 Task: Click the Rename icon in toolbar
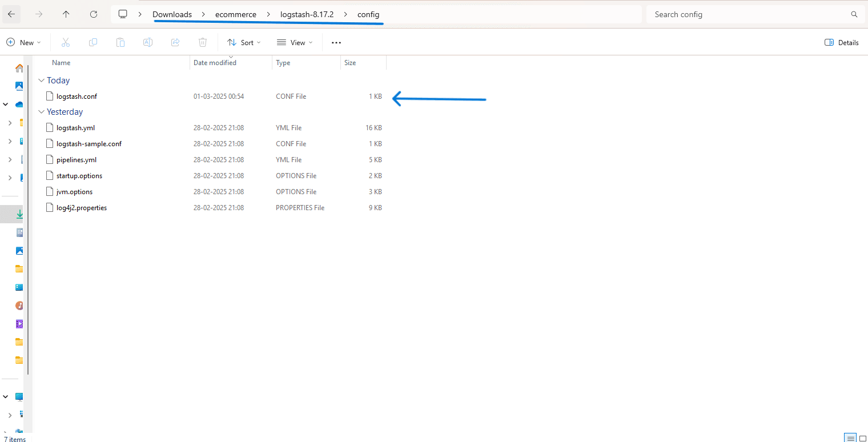pos(148,42)
